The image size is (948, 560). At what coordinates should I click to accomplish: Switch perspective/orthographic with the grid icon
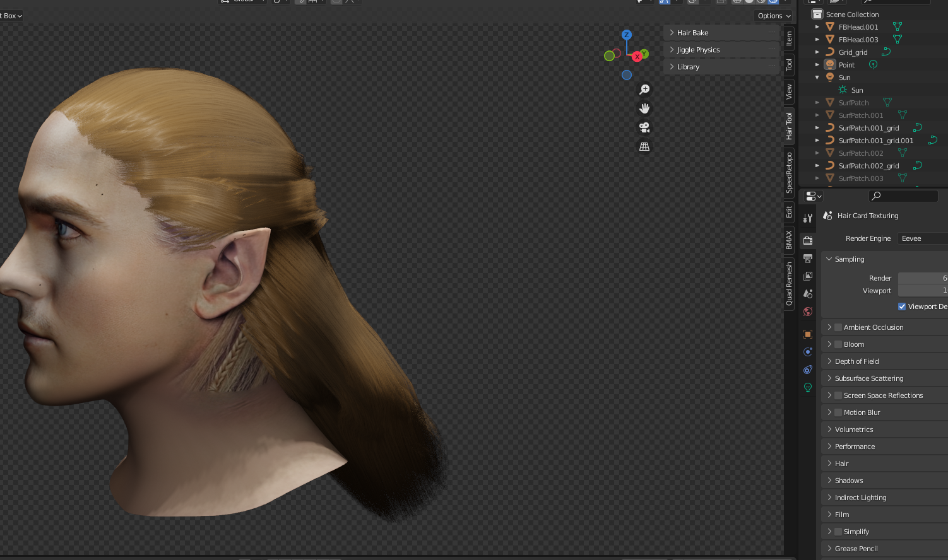pos(644,146)
